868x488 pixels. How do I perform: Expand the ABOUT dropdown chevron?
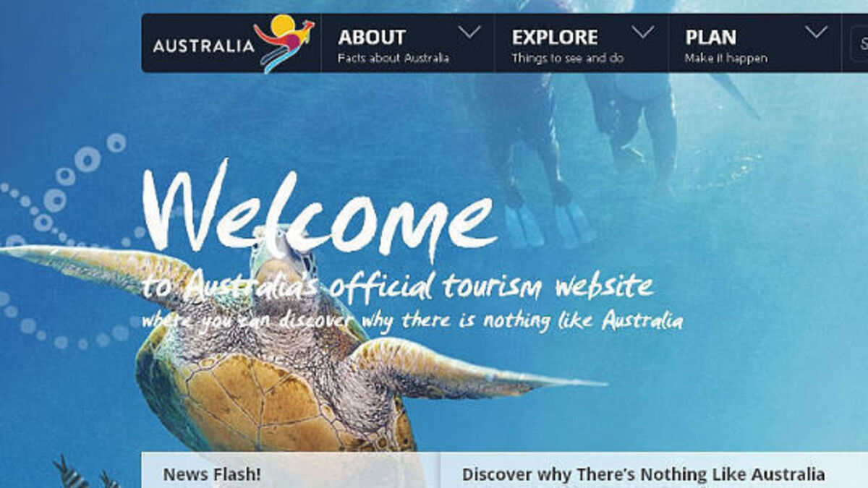[x=469, y=33]
